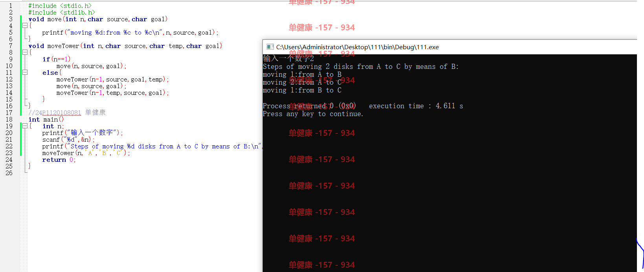Click 'moveTower(n-1,temp,source,goal);' call

(x=112, y=93)
